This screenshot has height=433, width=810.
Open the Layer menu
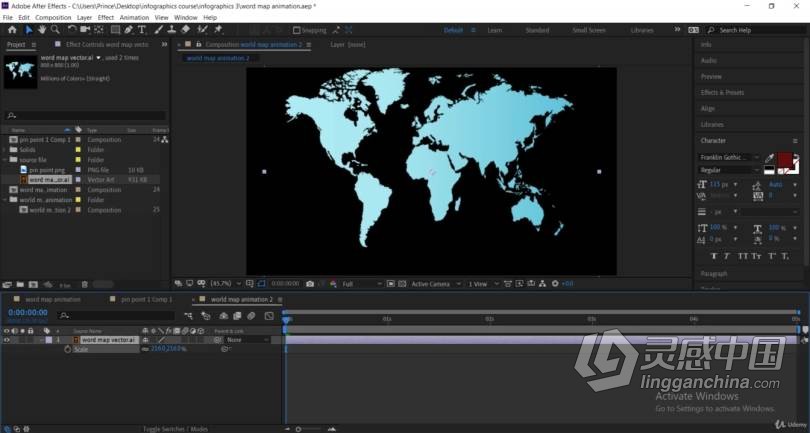coord(84,18)
